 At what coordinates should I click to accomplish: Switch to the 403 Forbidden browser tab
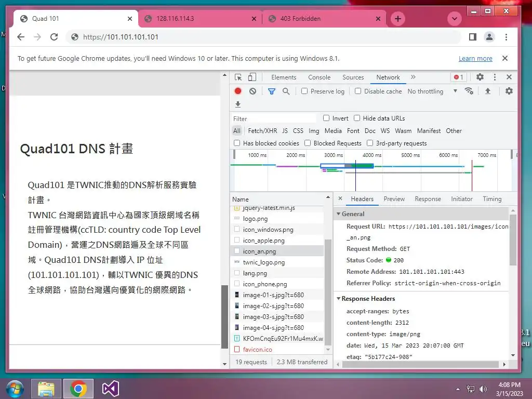324,19
